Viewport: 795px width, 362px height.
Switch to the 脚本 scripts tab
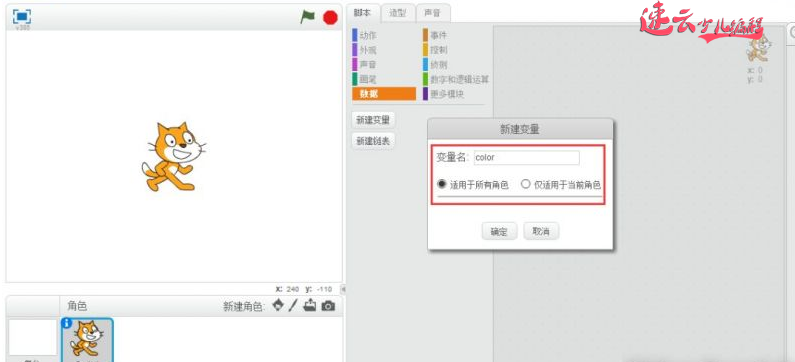pyautogui.click(x=363, y=13)
